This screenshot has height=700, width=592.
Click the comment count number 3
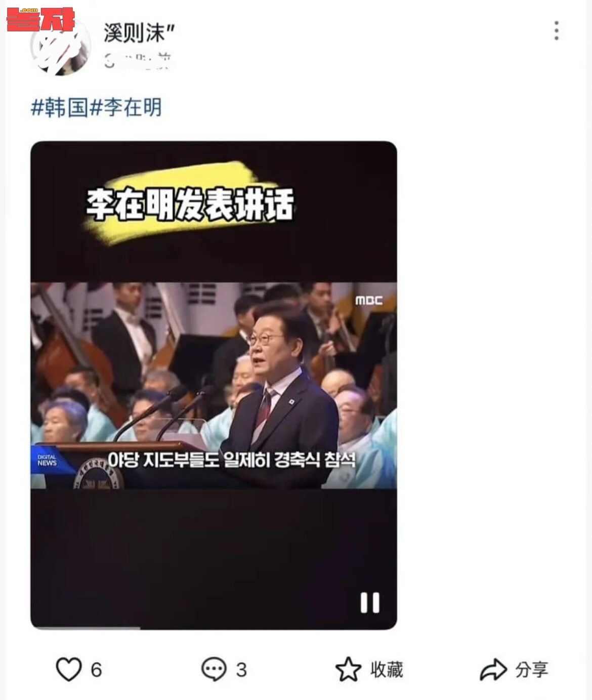tap(241, 670)
